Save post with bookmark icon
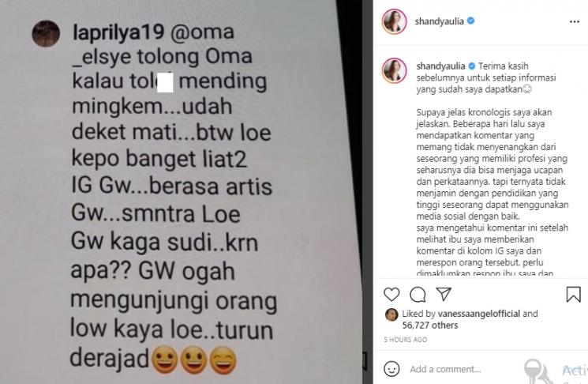 [x=573, y=294]
